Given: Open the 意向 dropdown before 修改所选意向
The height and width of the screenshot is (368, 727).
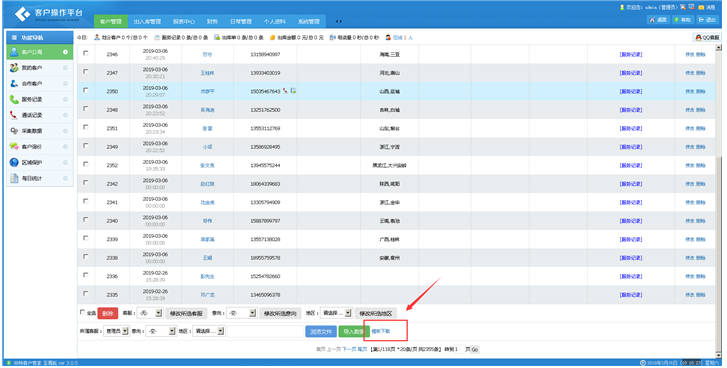Looking at the screenshot, I should coord(241,313).
